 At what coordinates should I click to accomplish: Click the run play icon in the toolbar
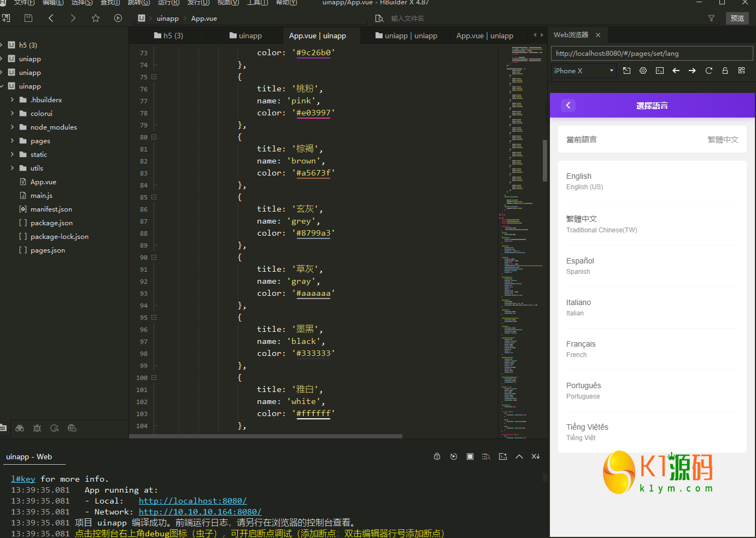pos(118,18)
